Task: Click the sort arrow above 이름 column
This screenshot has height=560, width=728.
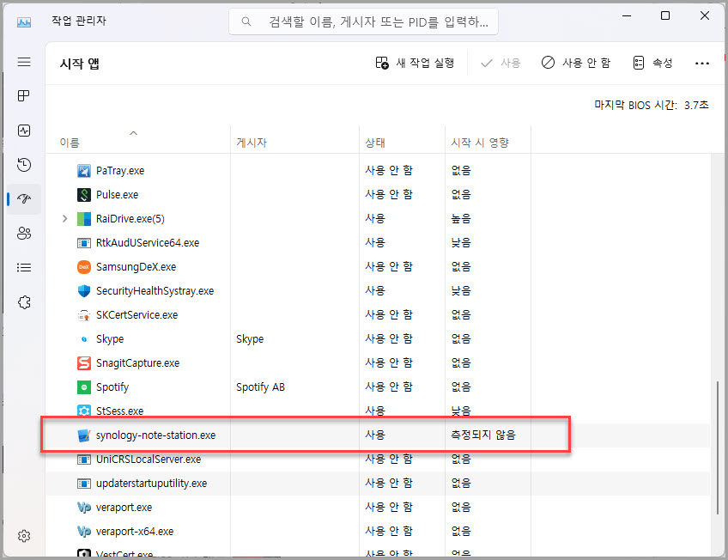Action: [133, 133]
